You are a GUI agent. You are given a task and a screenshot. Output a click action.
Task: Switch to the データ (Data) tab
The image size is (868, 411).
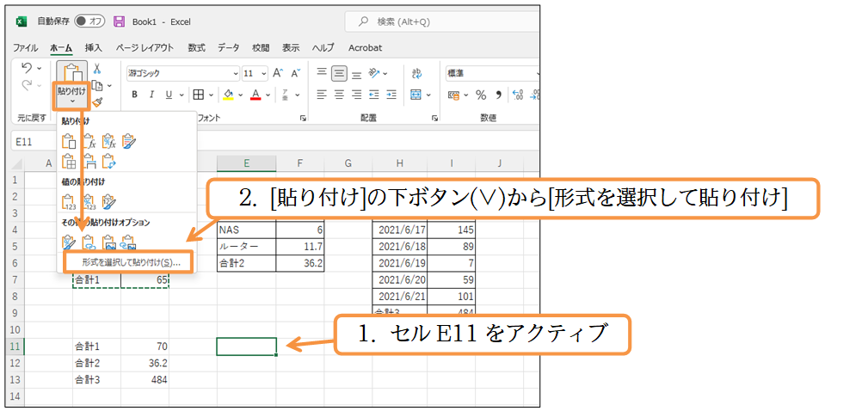point(228,48)
